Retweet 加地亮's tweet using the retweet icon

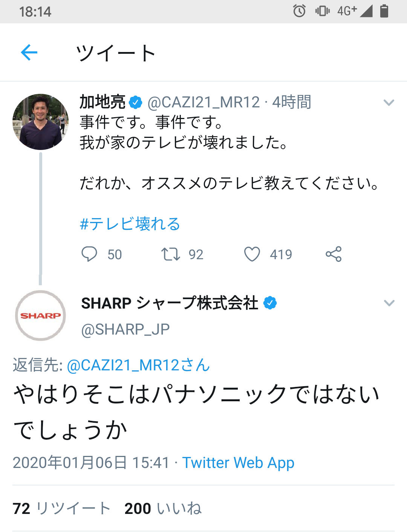(171, 254)
